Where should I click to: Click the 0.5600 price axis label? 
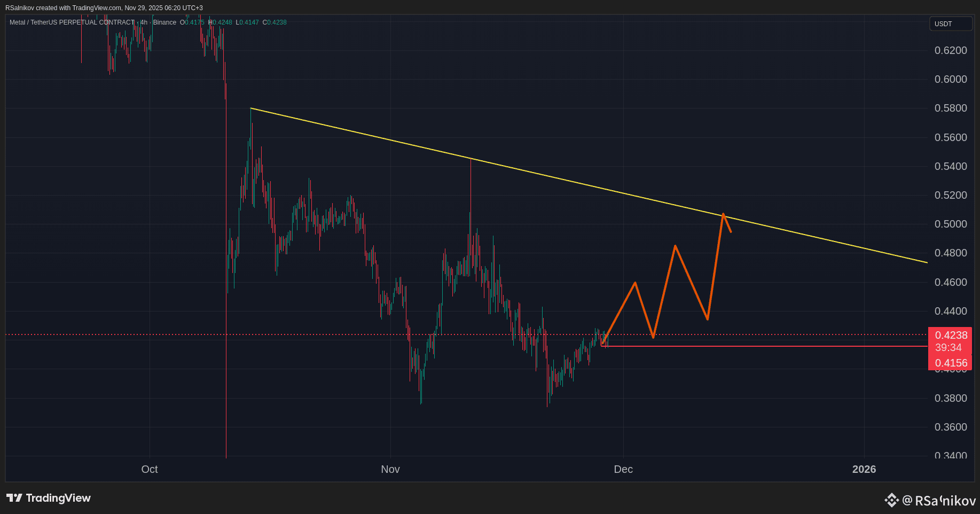coord(951,137)
